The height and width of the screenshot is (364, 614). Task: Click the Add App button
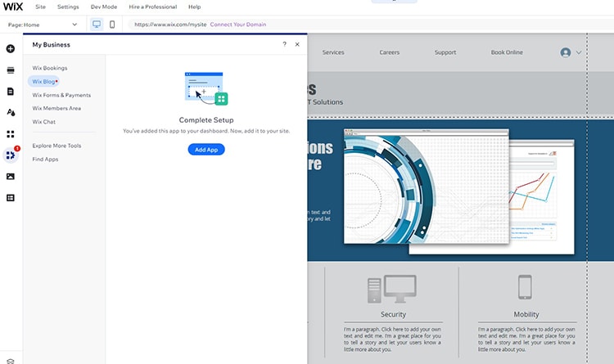206,150
